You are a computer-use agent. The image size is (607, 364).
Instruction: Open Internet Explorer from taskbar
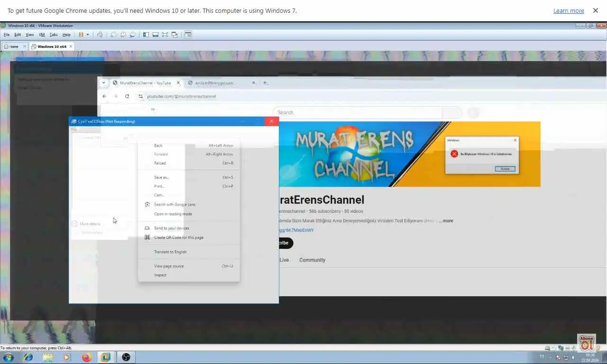click(28, 357)
